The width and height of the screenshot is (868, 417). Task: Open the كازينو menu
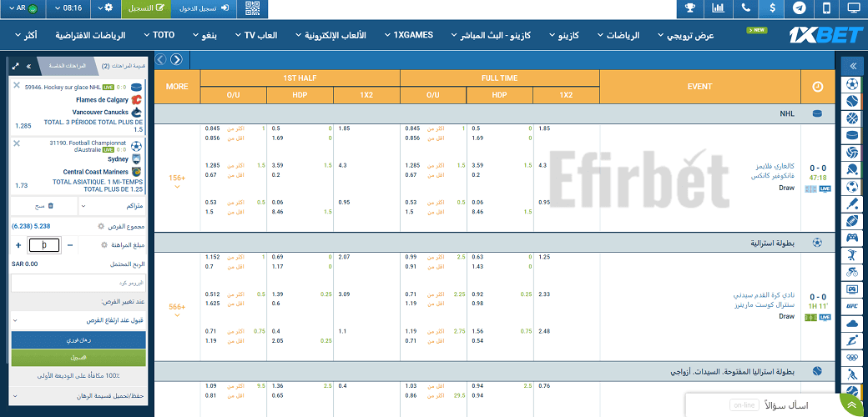564,35
